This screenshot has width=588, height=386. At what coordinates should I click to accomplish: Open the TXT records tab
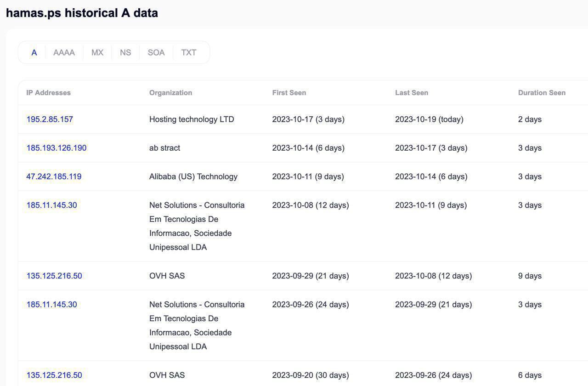[x=189, y=52]
